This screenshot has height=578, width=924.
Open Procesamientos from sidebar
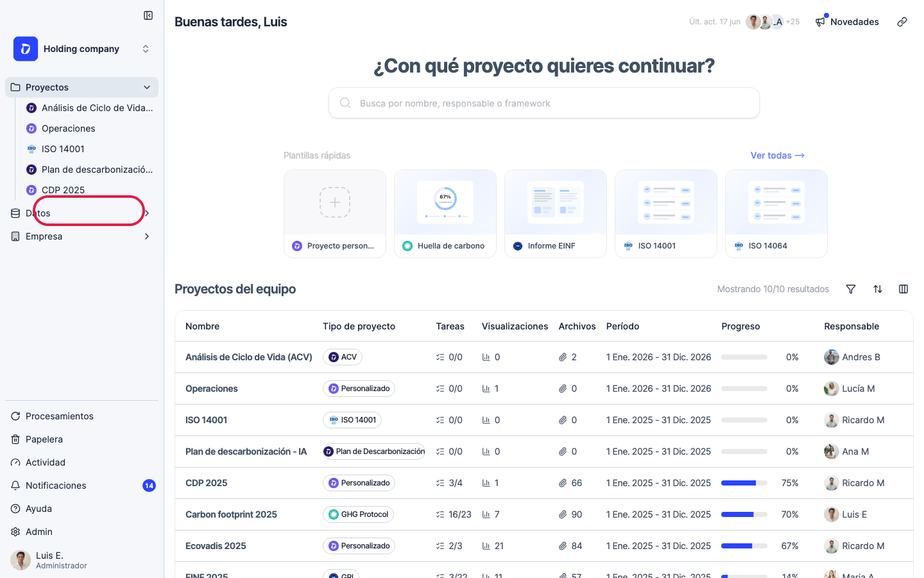point(81,416)
